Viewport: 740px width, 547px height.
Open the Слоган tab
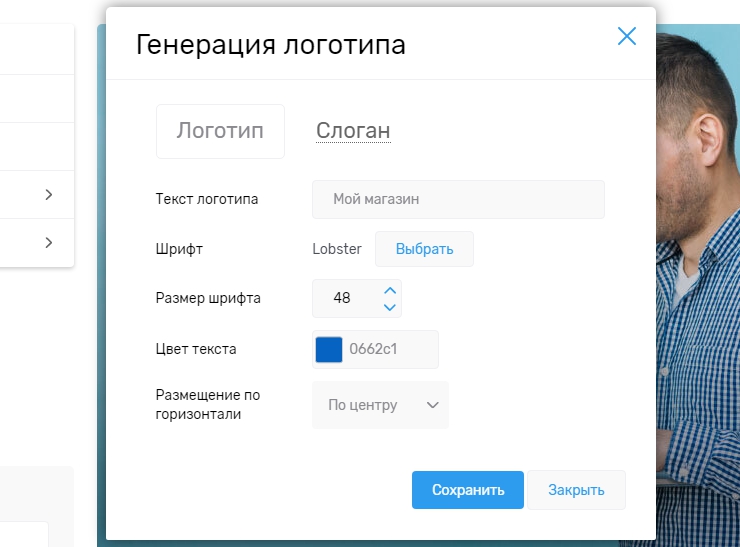353,131
